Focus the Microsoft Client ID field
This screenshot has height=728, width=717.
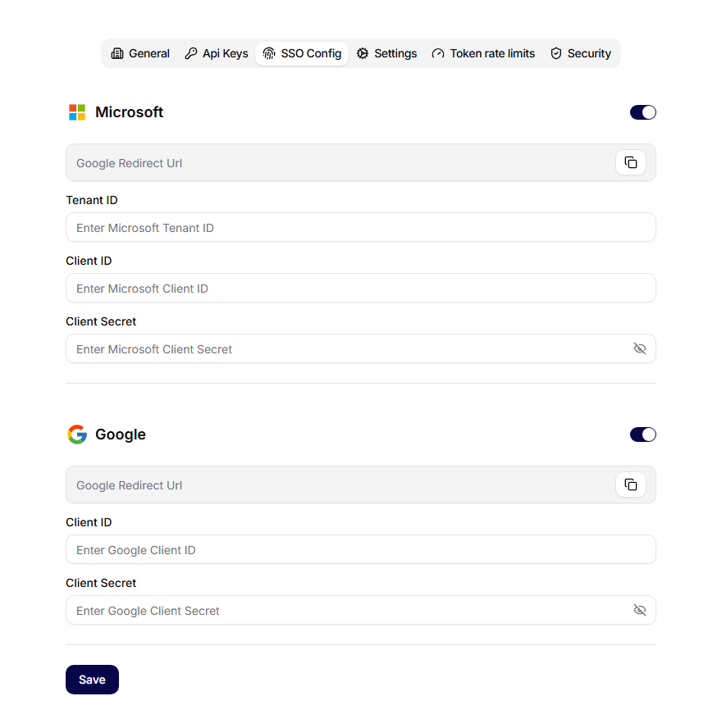pos(361,289)
